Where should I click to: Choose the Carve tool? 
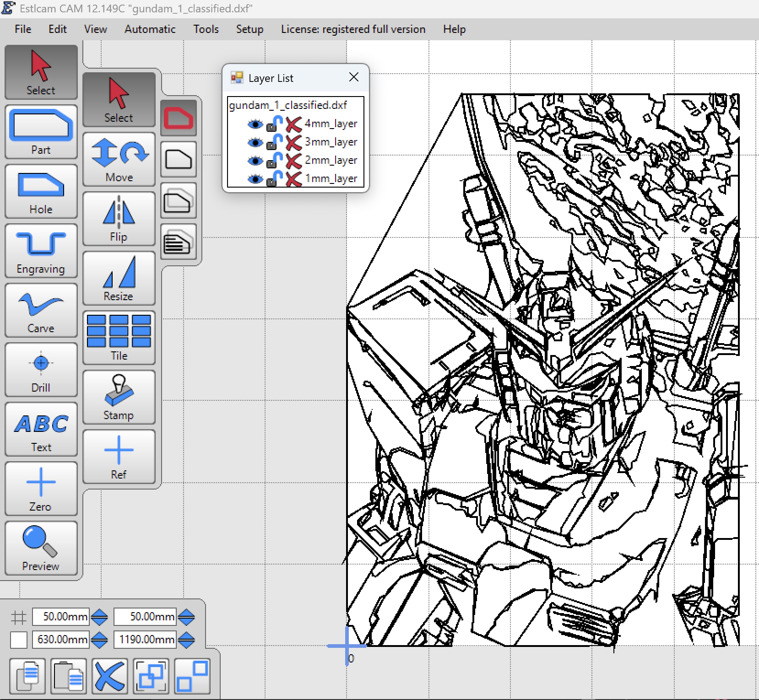41,310
